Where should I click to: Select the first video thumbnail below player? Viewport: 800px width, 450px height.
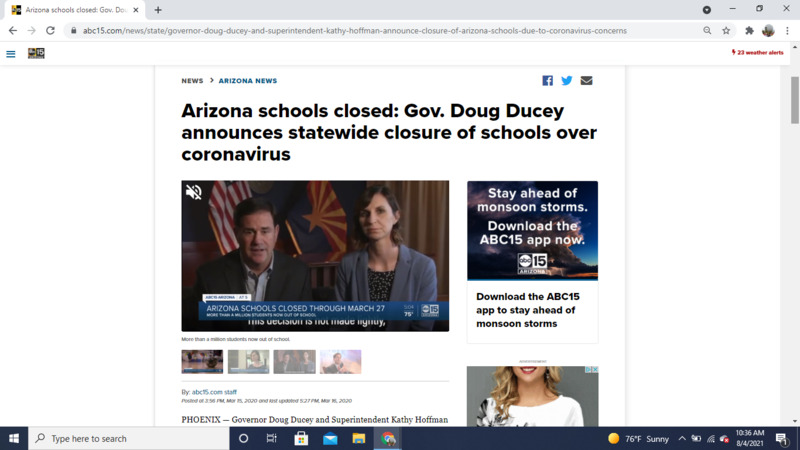[x=202, y=362]
